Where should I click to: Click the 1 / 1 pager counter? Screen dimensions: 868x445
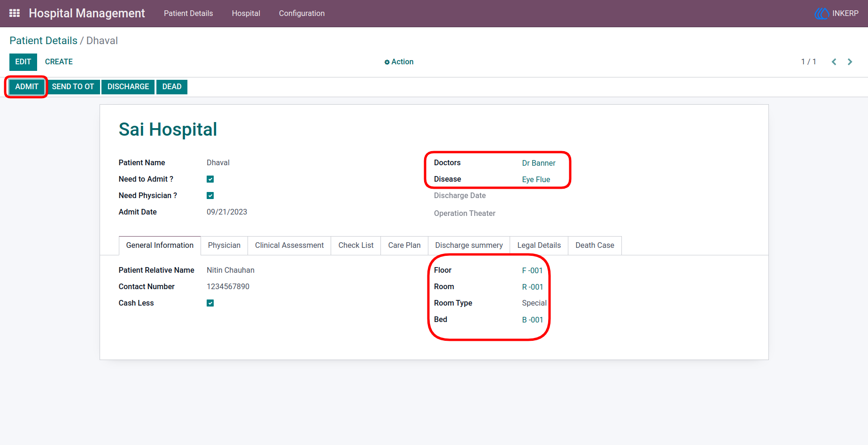coord(808,62)
